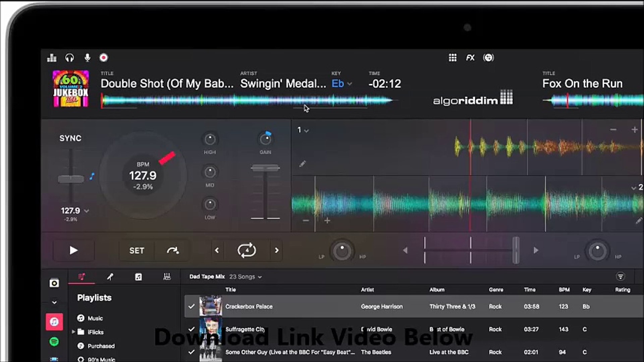Open the sampler library tab

[x=167, y=277]
